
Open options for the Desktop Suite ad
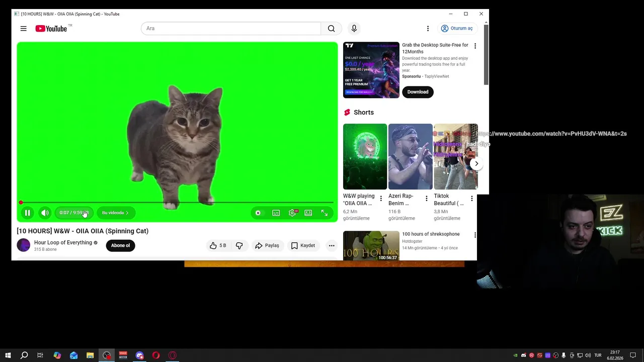point(475,46)
